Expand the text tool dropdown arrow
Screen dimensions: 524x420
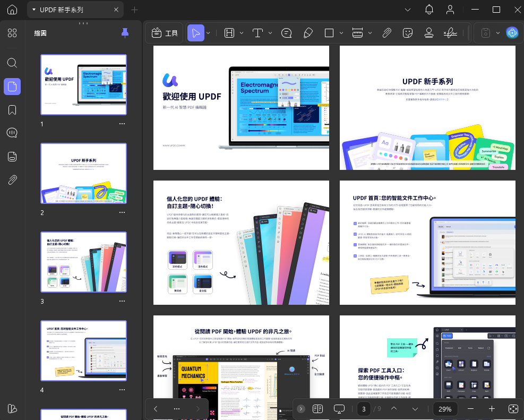[271, 33]
